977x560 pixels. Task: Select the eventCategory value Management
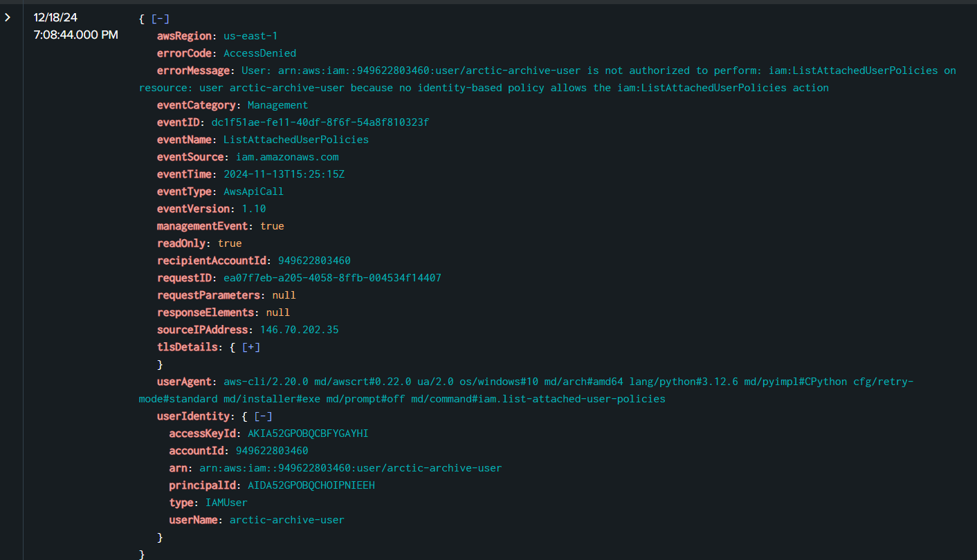(x=277, y=105)
